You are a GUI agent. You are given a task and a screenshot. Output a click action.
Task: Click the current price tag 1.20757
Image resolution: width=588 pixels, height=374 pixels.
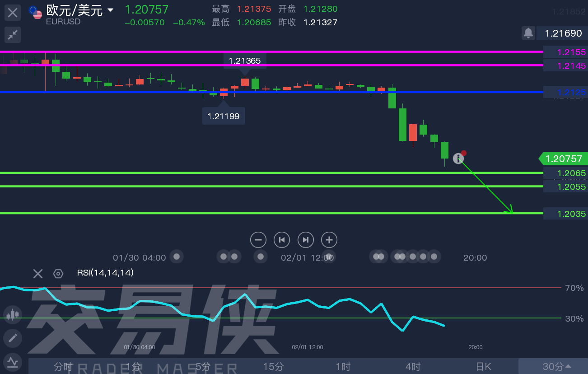click(x=563, y=159)
